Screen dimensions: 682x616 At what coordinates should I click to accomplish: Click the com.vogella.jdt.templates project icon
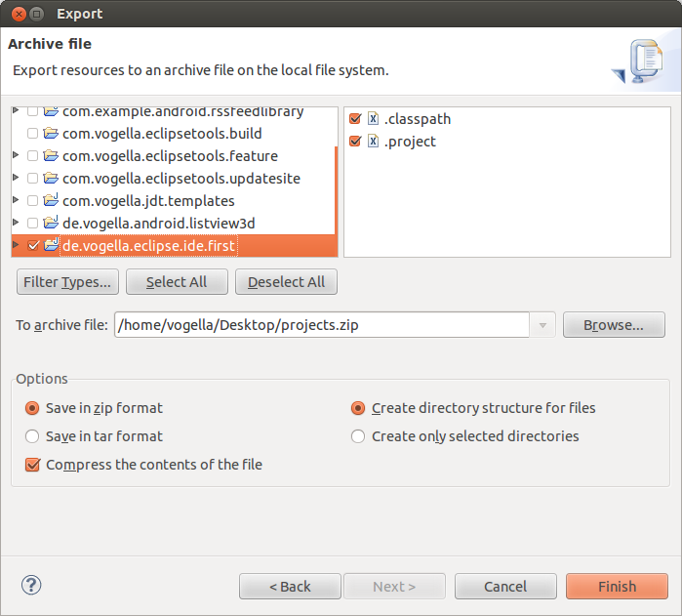coord(51,200)
